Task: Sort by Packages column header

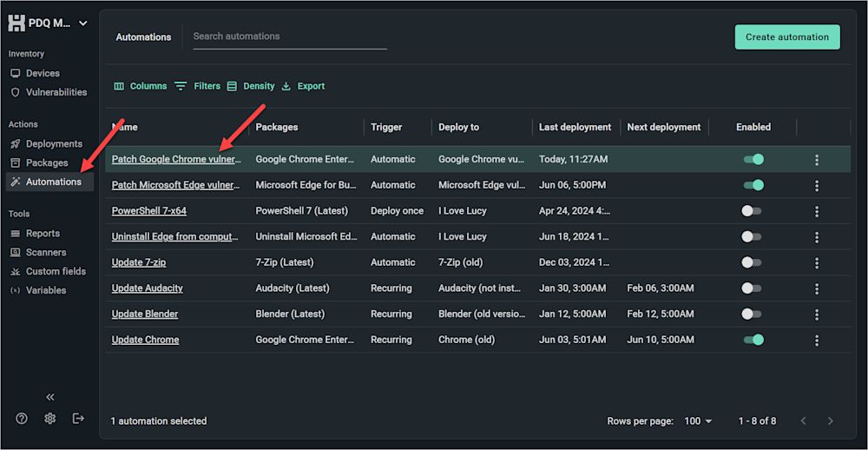Action: coord(277,127)
